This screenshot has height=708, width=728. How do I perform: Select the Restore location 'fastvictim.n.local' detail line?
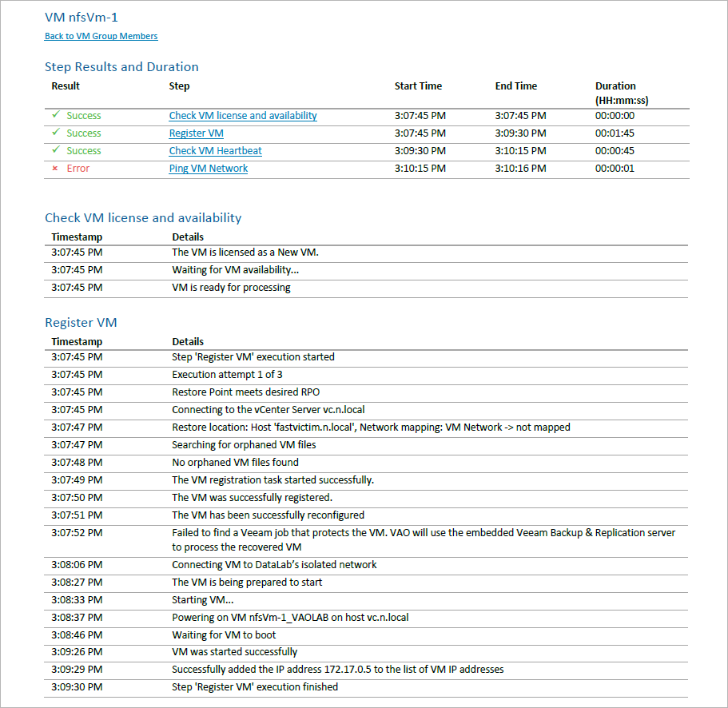371,428
